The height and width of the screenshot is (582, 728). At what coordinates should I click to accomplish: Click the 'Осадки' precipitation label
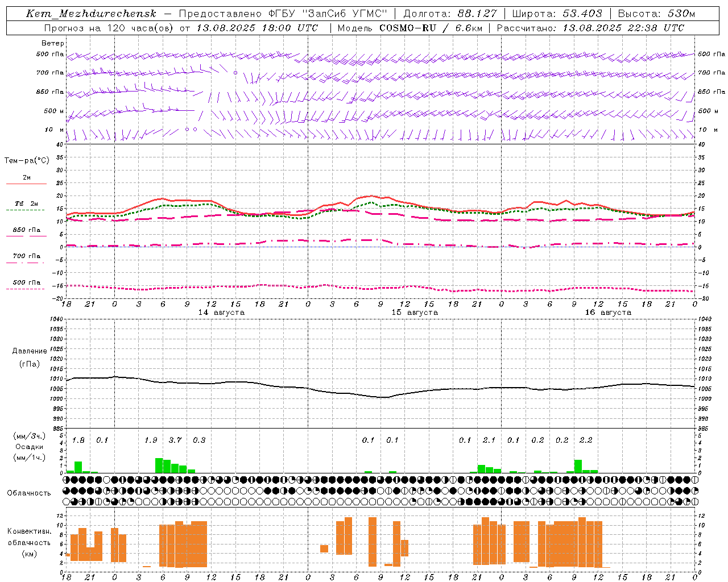click(30, 447)
